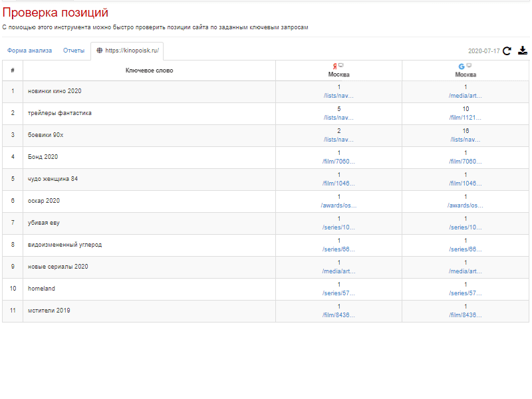Open Yandex series link for homeland
Viewport: 532px width, 399px height.
pos(338,293)
